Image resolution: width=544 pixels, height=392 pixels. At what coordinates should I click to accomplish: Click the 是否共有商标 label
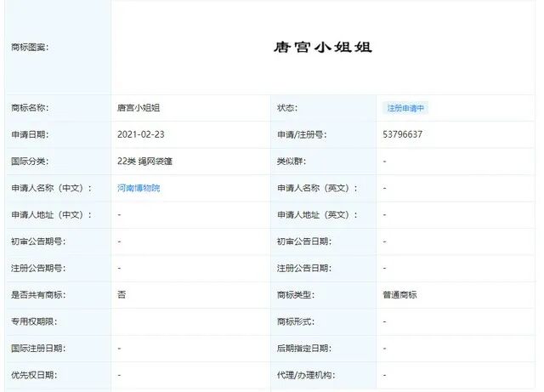click(x=38, y=295)
